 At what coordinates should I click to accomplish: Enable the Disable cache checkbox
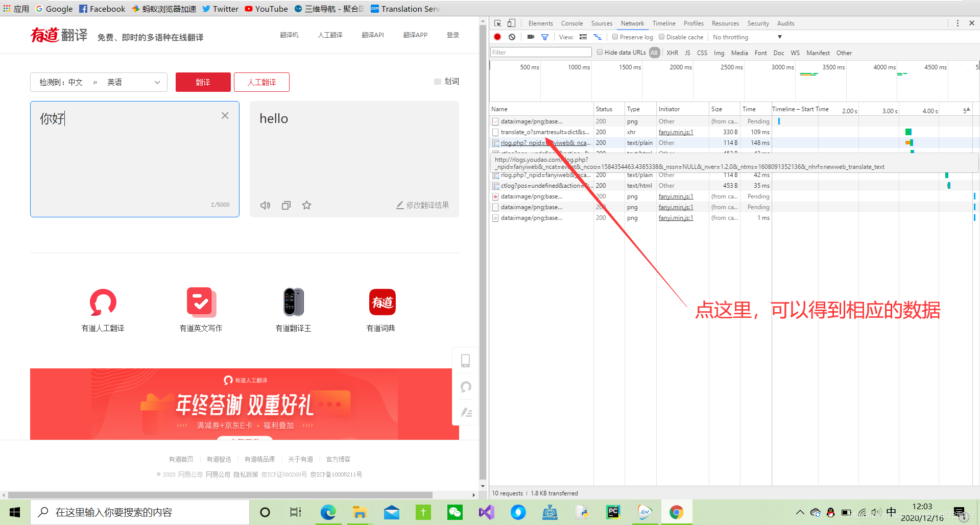point(661,37)
